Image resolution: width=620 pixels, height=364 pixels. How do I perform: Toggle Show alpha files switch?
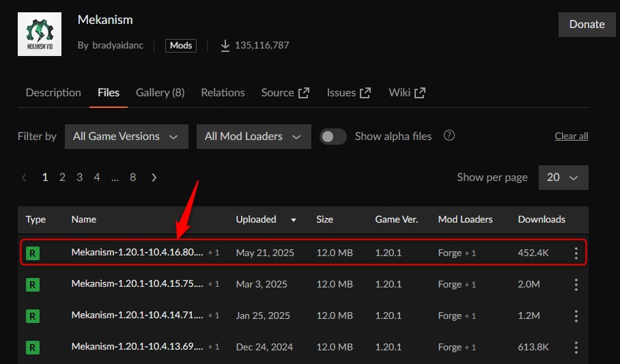click(x=333, y=137)
